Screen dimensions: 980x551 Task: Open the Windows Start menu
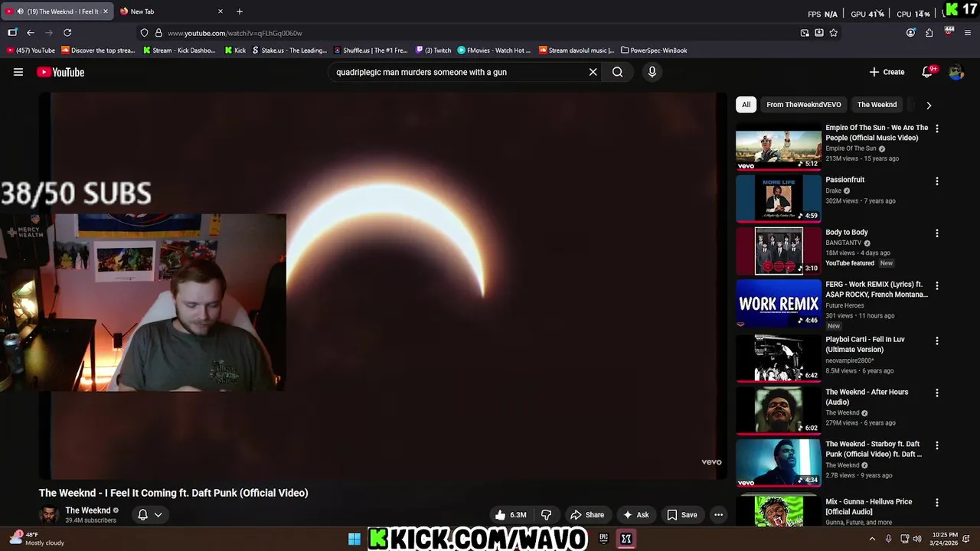[354, 539]
